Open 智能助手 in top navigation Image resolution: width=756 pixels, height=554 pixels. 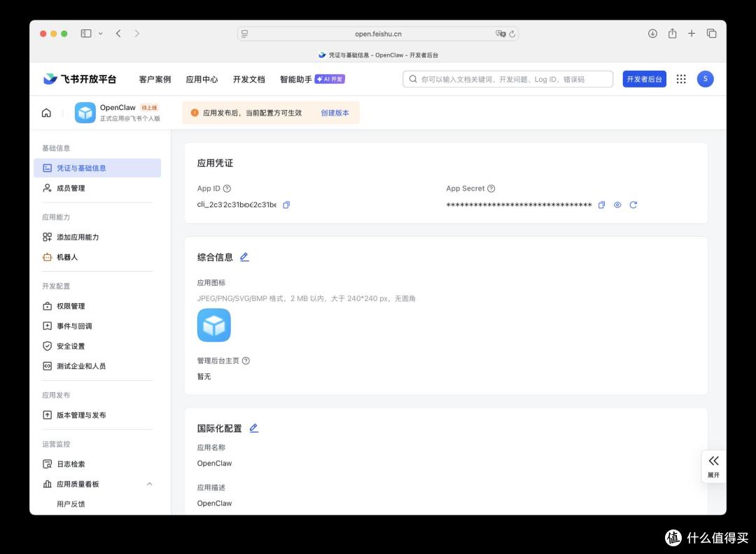click(296, 79)
